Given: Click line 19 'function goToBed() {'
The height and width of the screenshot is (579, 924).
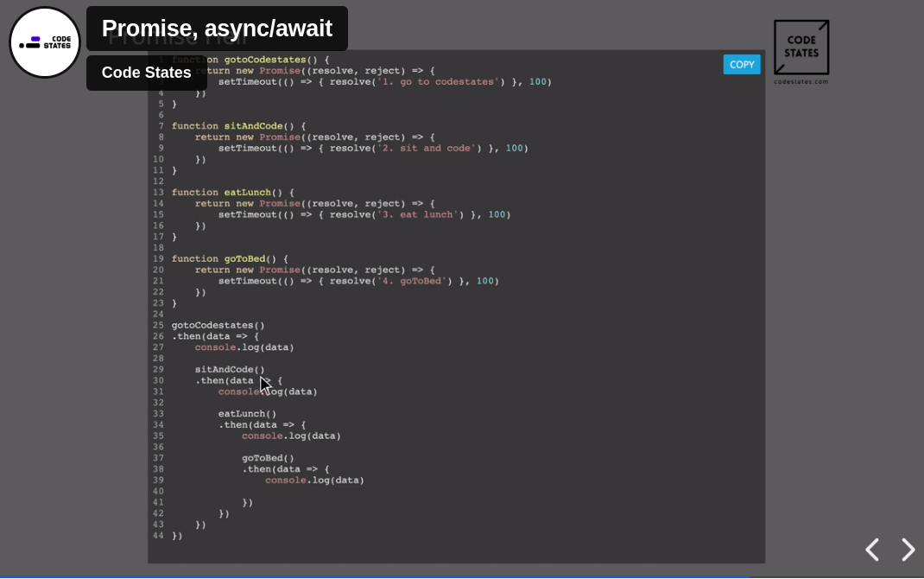Looking at the screenshot, I should click(230, 259).
